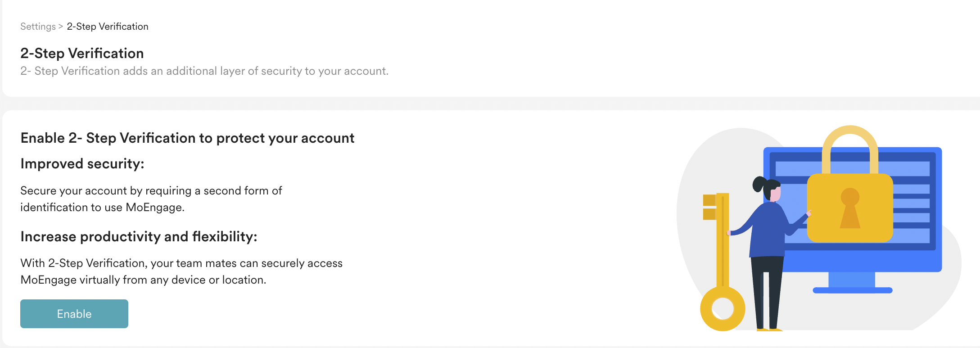The width and height of the screenshot is (980, 348).
Task: Click the breadcrumb arrow separator
Action: (x=61, y=27)
